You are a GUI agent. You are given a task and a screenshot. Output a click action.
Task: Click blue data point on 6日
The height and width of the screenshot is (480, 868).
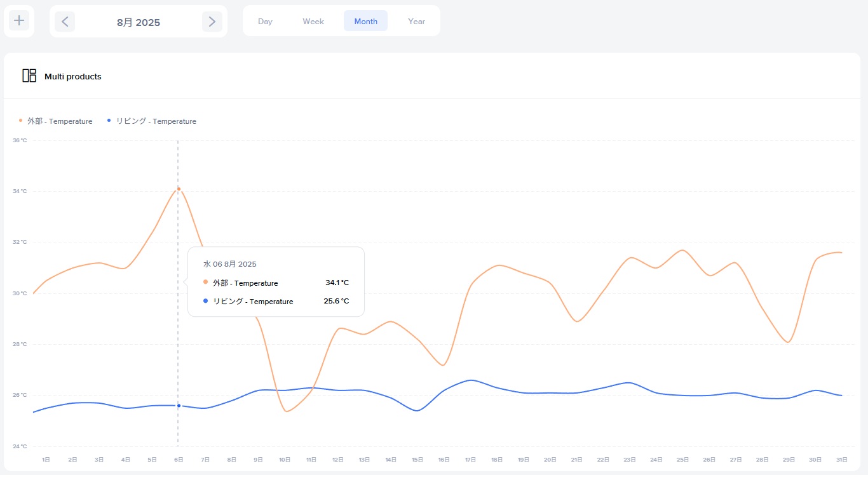(x=179, y=406)
